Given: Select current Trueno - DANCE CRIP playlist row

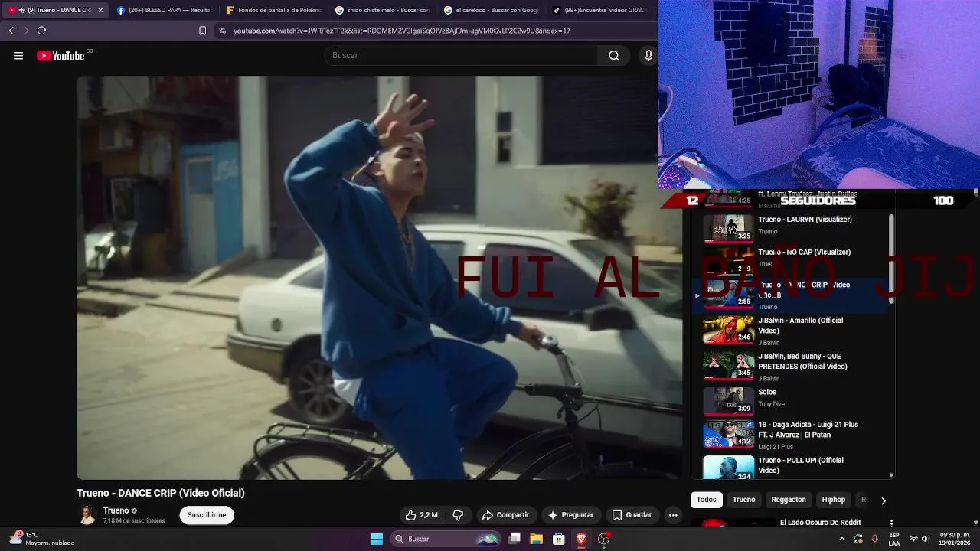Looking at the screenshot, I should tap(789, 295).
